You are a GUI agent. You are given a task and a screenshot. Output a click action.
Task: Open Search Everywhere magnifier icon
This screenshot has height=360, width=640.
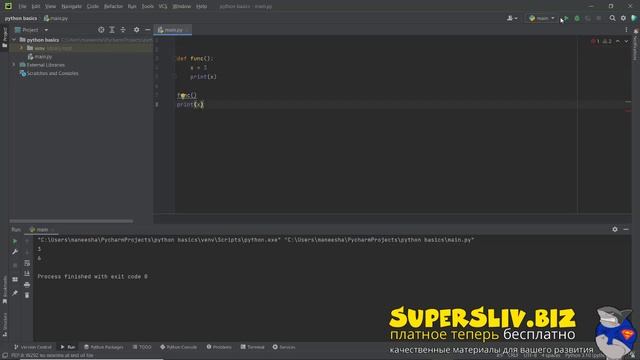(612, 18)
